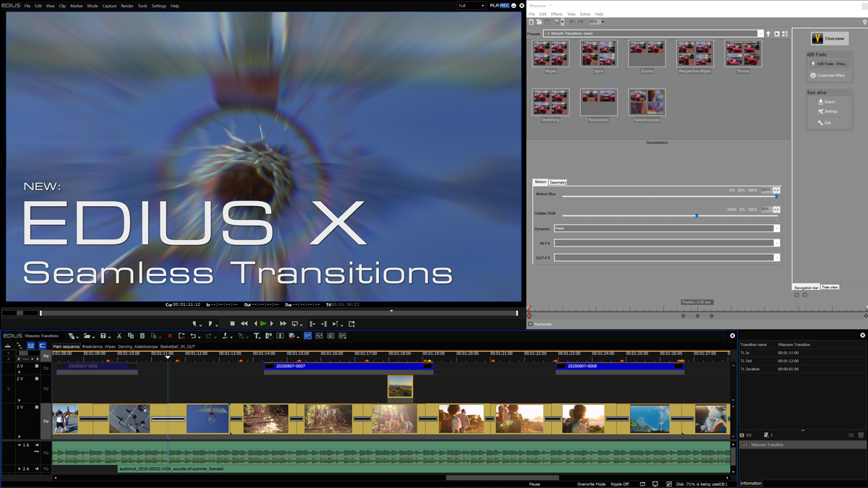Screen dimensions: 868x488
Task: Open the Kaleidoscopes preset thumbnail
Action: pyautogui.click(x=647, y=103)
